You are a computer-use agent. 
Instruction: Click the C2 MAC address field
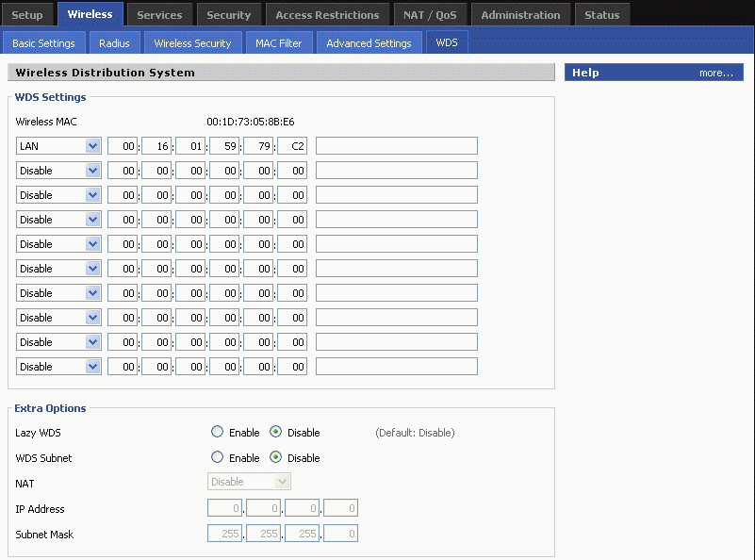pos(293,146)
